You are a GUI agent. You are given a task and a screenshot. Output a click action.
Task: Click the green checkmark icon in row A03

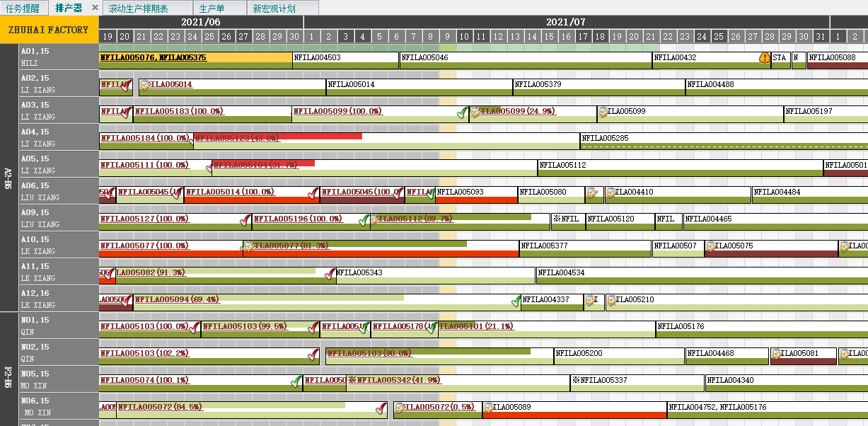[462, 112]
